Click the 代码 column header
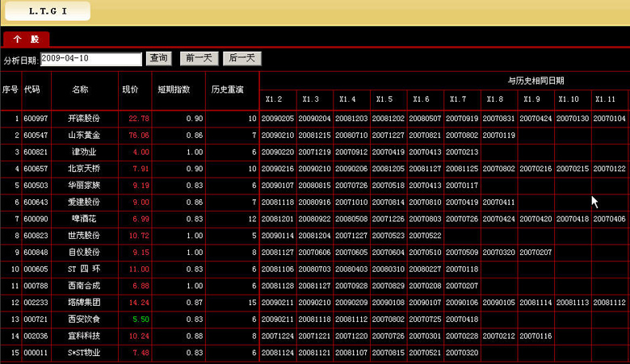This screenshot has height=364, width=630. pyautogui.click(x=32, y=90)
